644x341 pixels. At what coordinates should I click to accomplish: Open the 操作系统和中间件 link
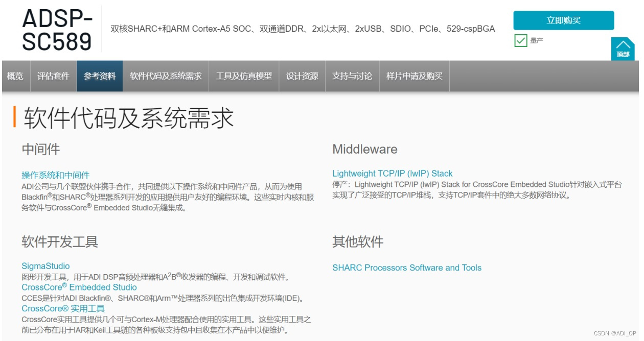coord(56,175)
